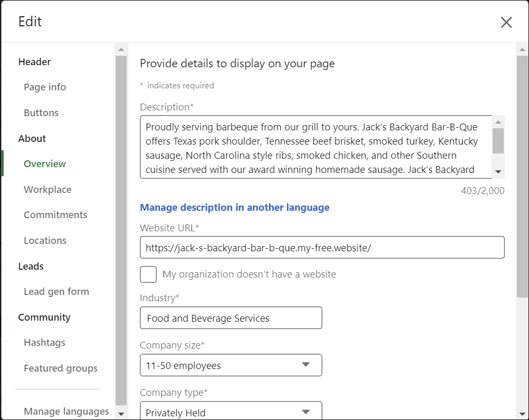This screenshot has height=420, width=529.
Task: Click the 'Industry*' field label
Action: [159, 298]
